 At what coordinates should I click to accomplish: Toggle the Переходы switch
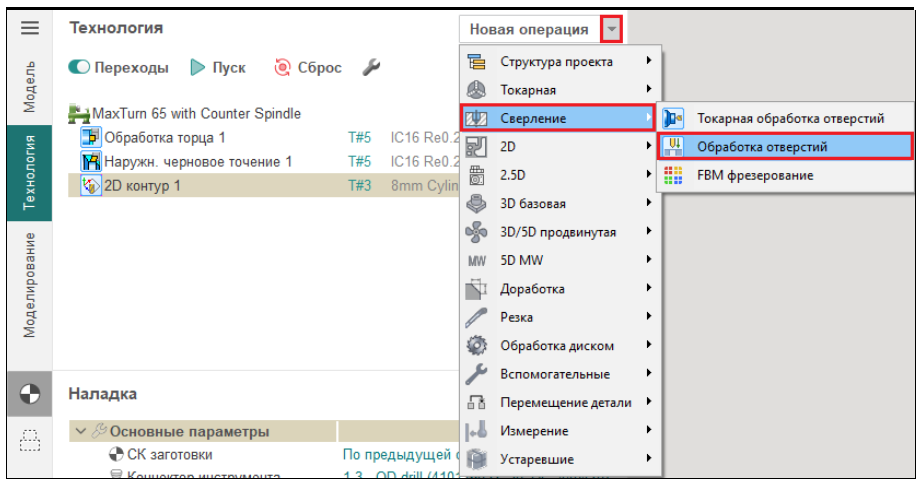click(80, 68)
